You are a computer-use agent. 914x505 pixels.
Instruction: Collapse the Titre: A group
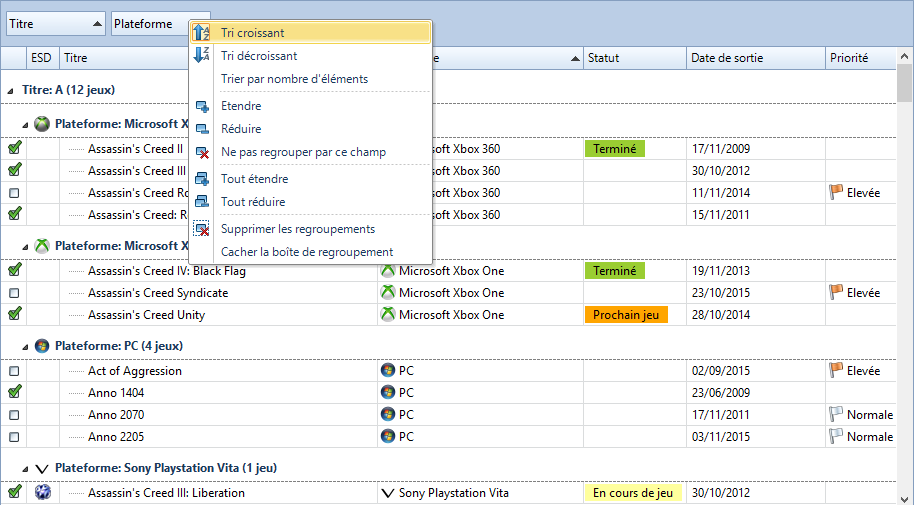(10, 90)
